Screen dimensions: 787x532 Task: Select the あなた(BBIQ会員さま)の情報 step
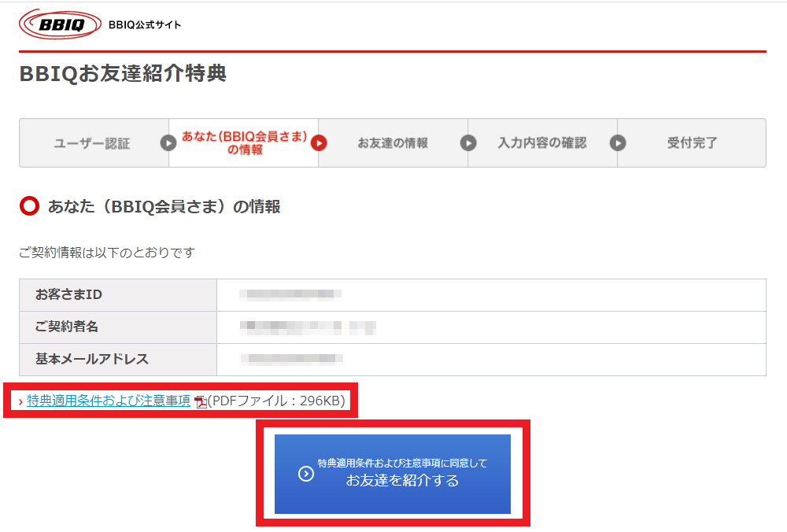[244, 143]
